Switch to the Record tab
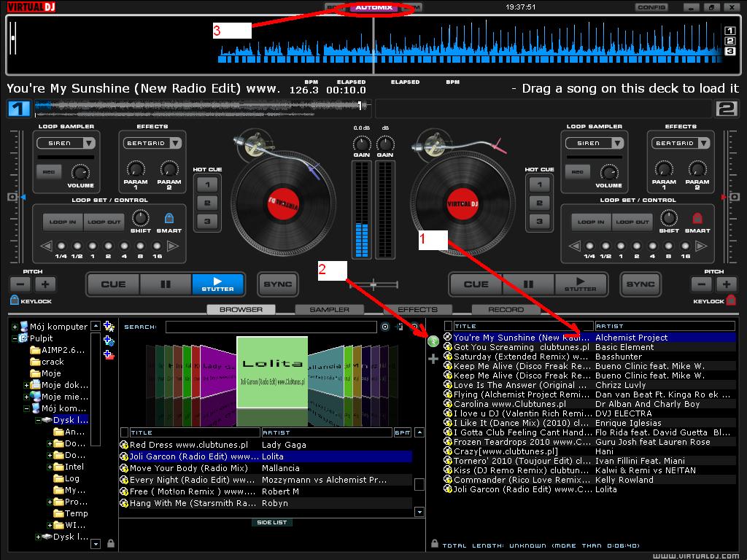The image size is (747, 560). pyautogui.click(x=506, y=309)
